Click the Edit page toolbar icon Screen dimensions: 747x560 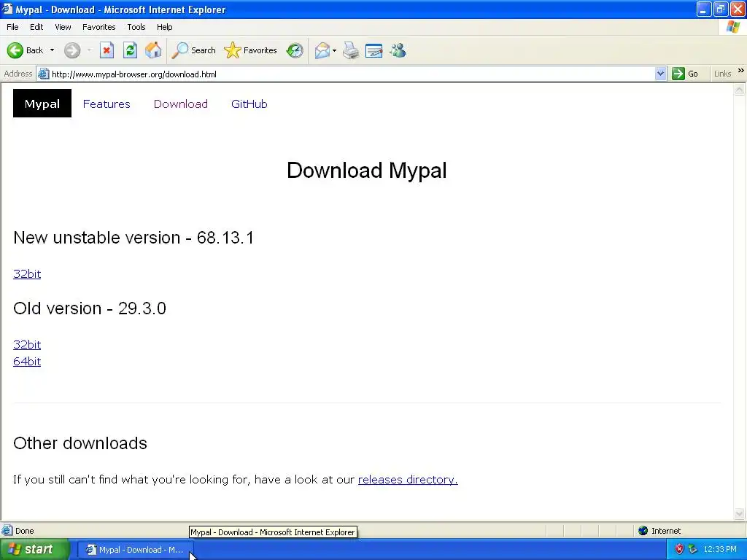click(374, 50)
